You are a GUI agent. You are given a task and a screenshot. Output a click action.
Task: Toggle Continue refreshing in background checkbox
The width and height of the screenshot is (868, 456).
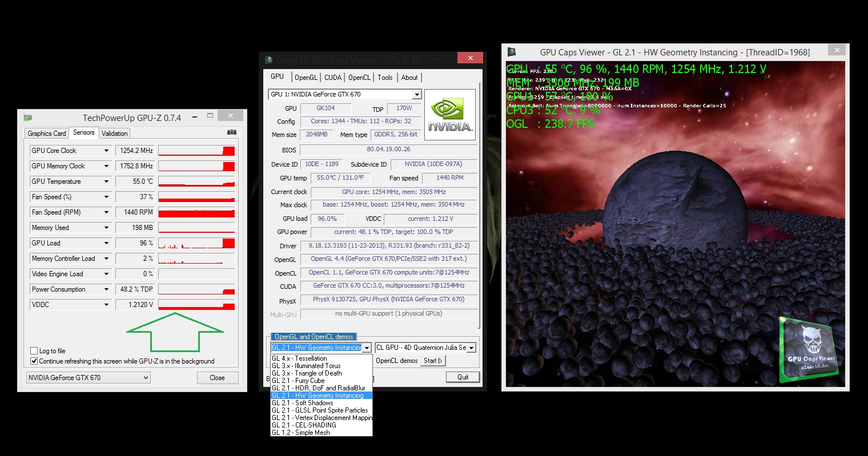[34, 361]
